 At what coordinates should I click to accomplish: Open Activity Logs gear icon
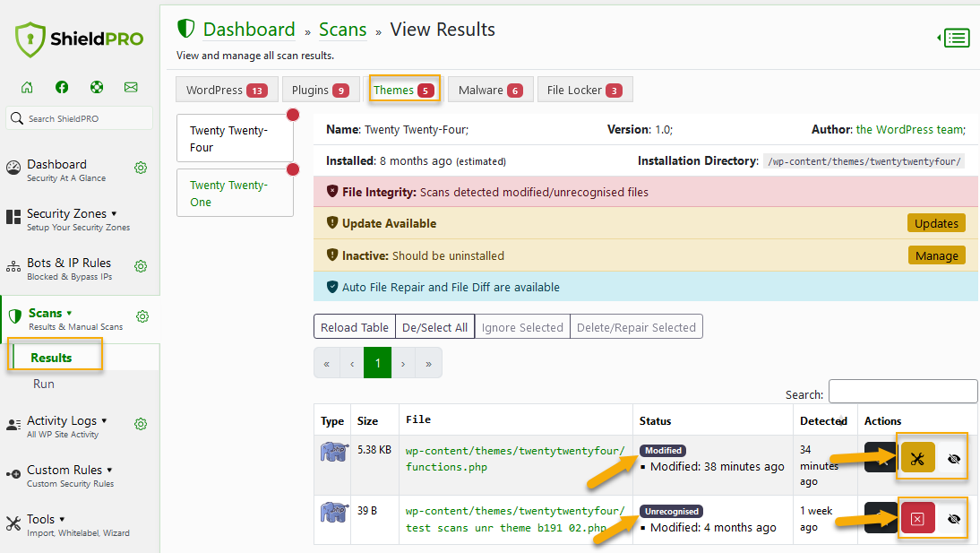click(x=141, y=424)
